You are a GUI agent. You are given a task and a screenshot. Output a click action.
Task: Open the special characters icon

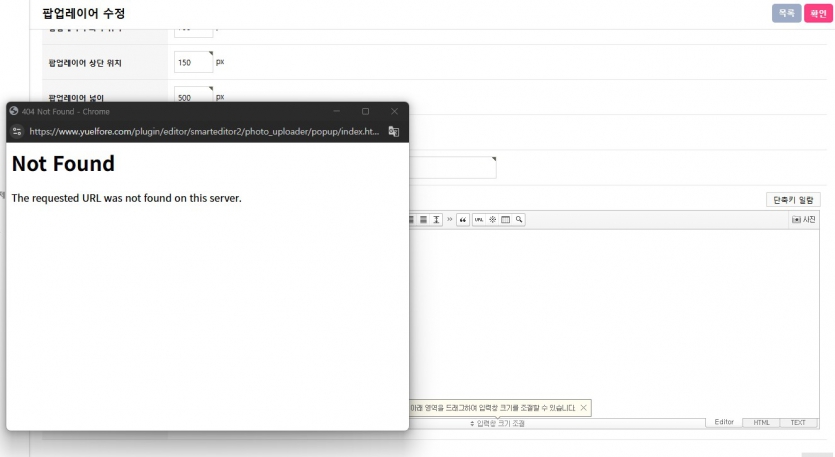492,219
